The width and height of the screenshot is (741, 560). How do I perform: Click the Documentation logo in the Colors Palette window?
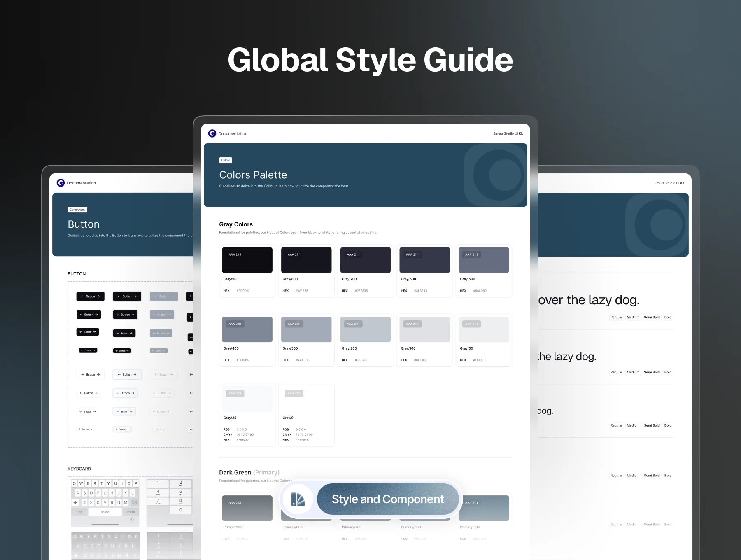click(x=212, y=133)
